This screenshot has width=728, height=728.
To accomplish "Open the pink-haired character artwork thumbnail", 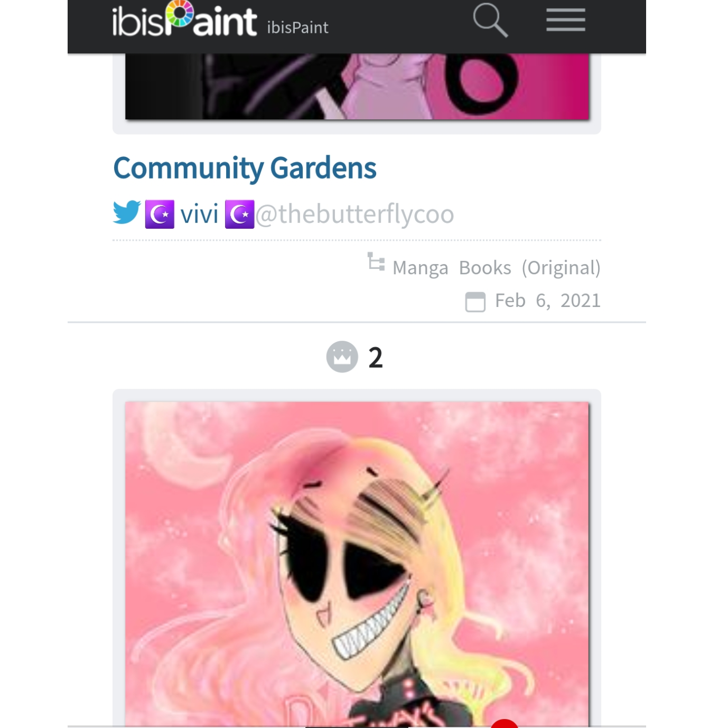I will (357, 564).
